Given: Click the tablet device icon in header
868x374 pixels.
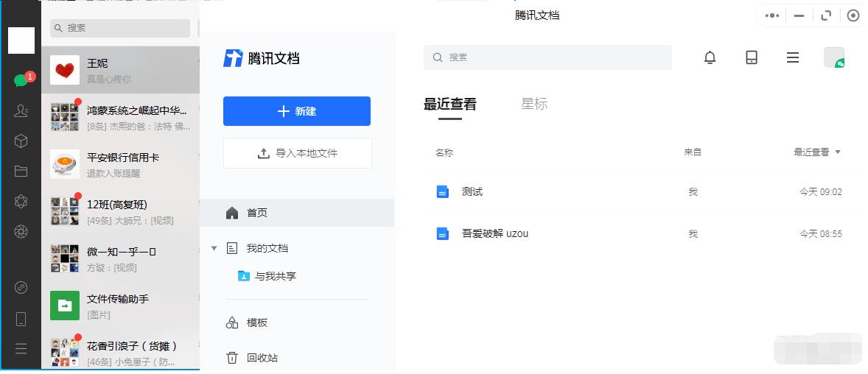Looking at the screenshot, I should (751, 57).
